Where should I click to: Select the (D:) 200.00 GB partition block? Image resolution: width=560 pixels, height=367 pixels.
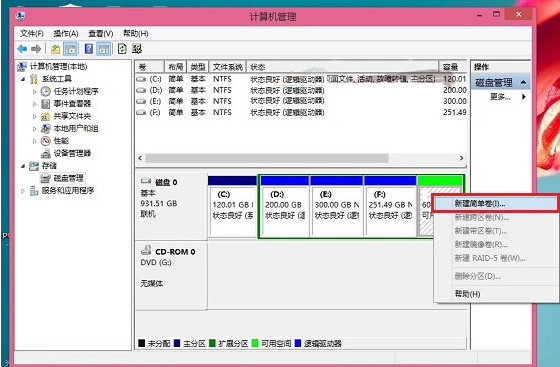coord(285,206)
